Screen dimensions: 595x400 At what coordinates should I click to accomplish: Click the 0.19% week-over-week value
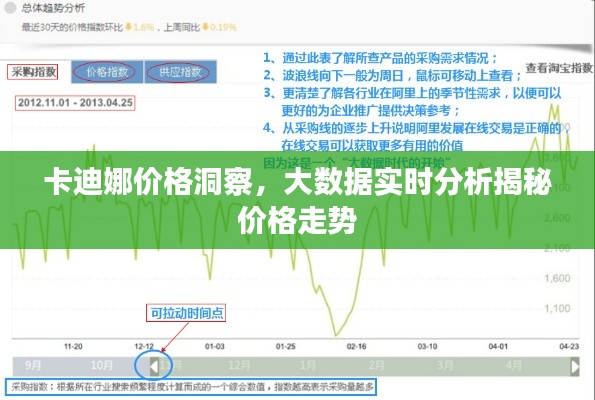pyautogui.click(x=223, y=27)
